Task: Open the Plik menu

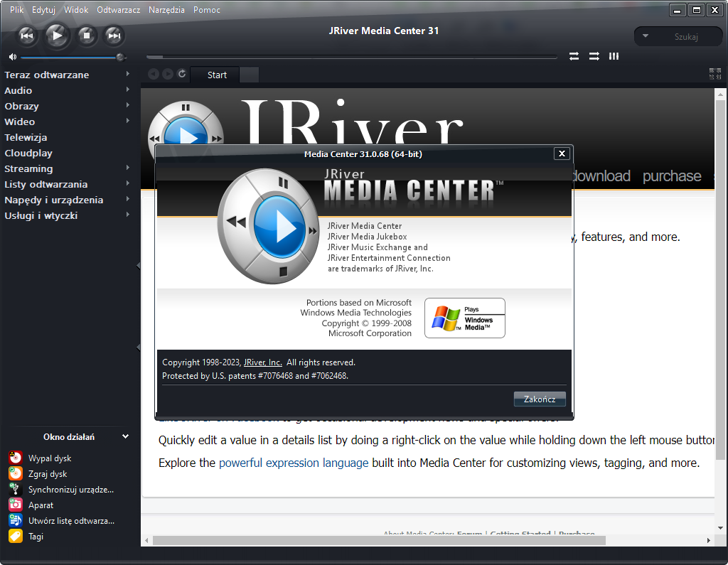Action: (17, 10)
